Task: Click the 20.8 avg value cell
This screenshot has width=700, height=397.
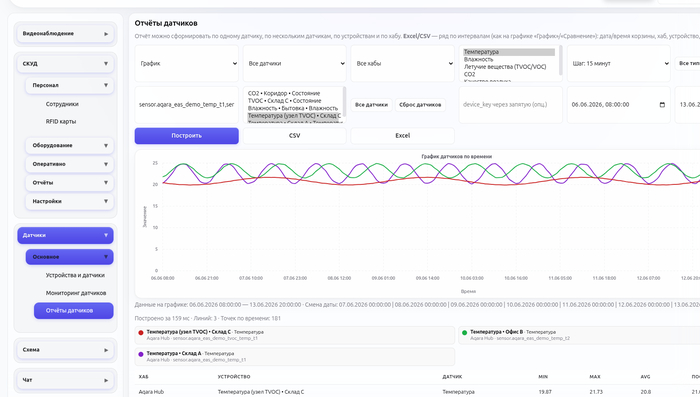Action: pos(646,392)
